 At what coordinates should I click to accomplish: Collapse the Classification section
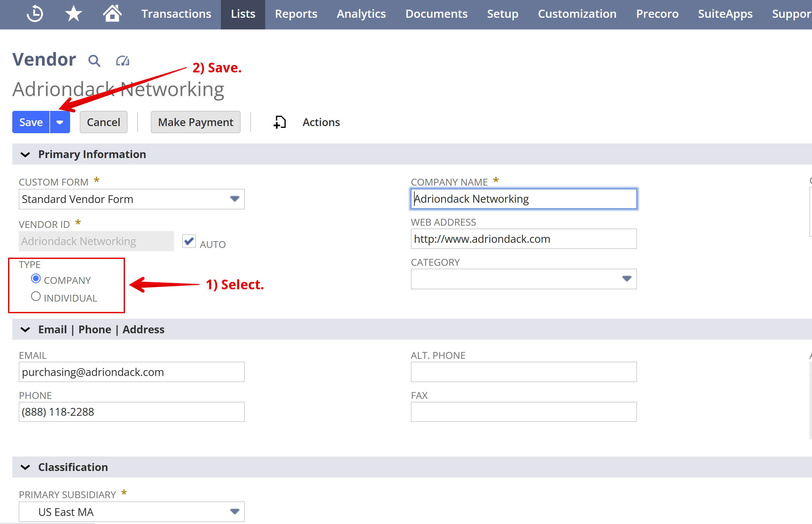click(x=25, y=467)
